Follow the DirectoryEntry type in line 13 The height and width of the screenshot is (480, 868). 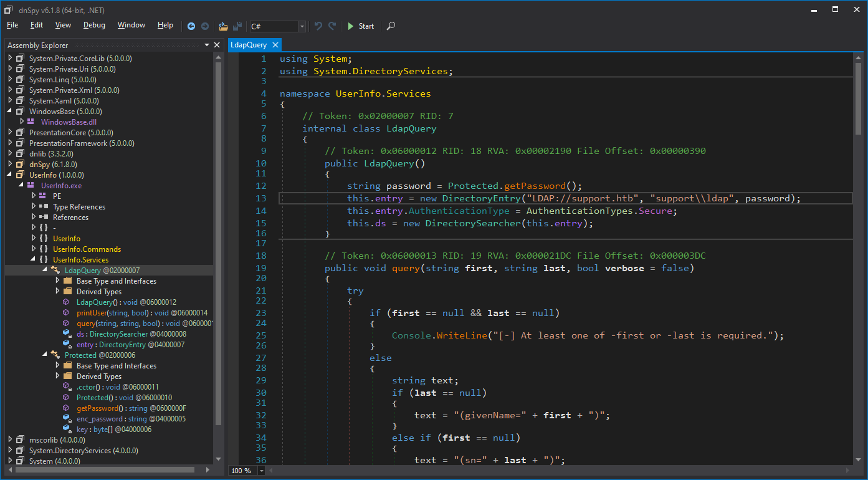[481, 198]
